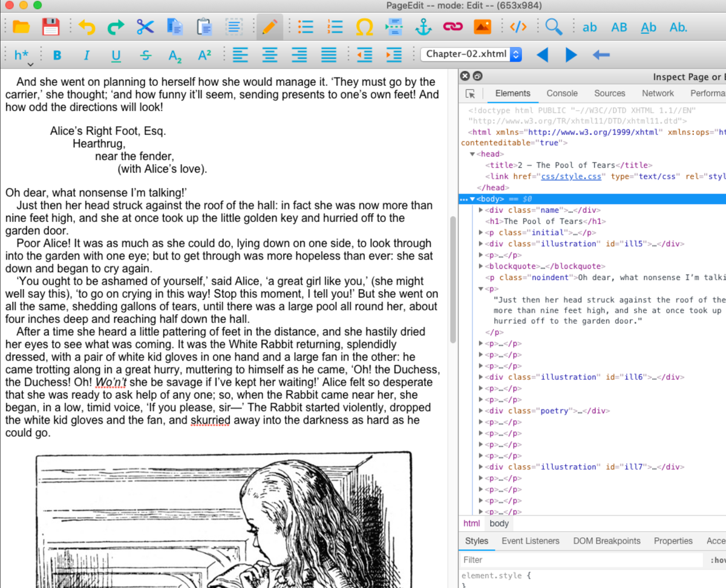
Task: Go to next file with blue right triangle
Action: [x=571, y=55]
